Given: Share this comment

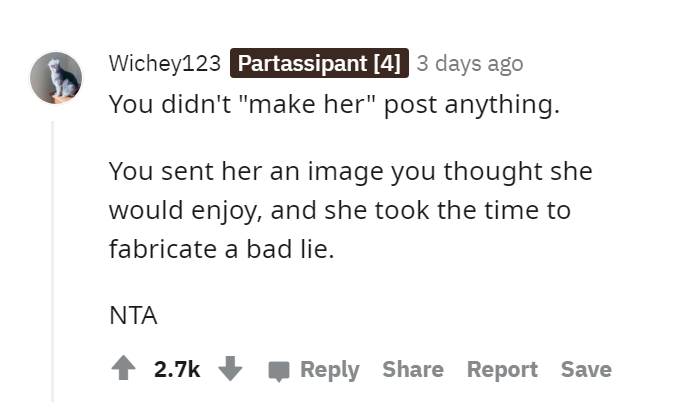Looking at the screenshot, I should point(413,369).
